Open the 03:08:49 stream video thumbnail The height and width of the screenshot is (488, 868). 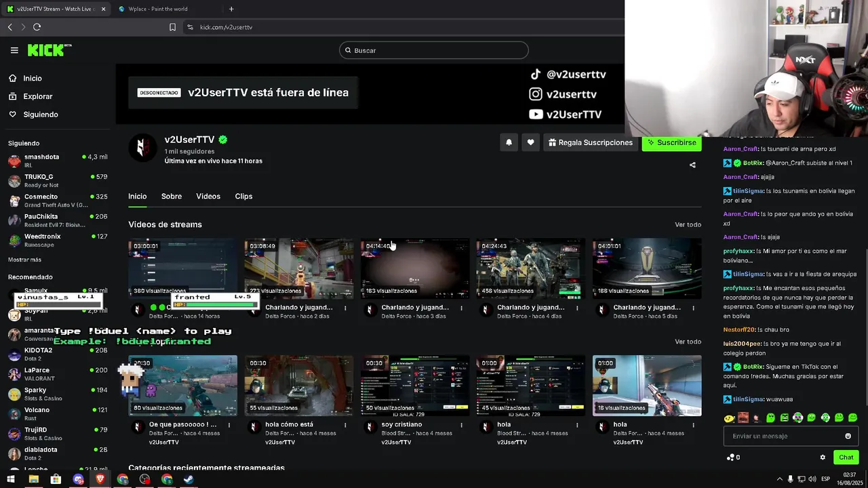point(299,268)
